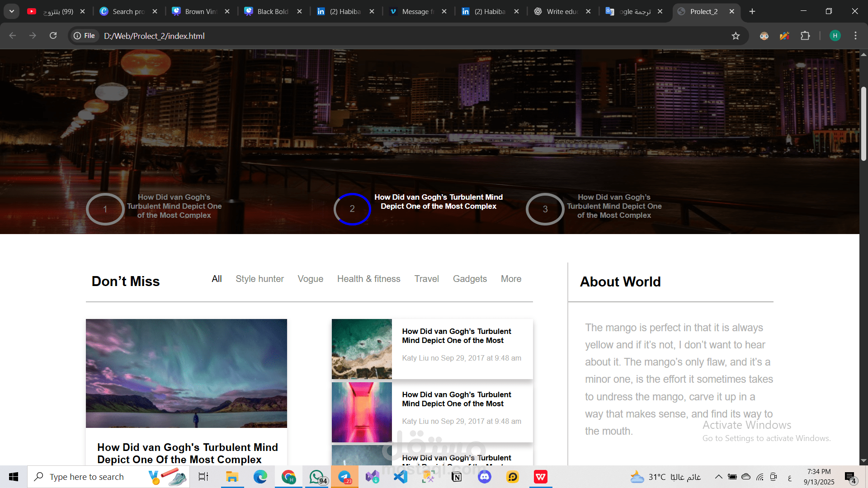Viewport: 868px width, 488px height.
Task: Open the Chrome taskbar icon
Action: (x=288, y=477)
